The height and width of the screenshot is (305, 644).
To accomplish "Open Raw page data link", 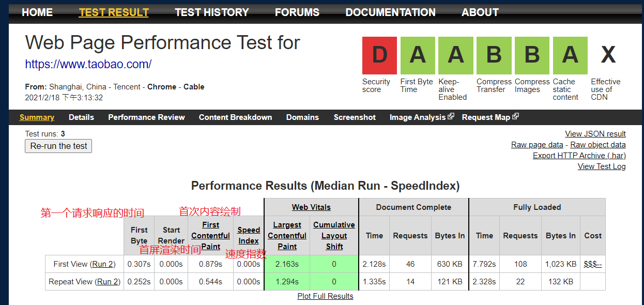I will tap(537, 145).
